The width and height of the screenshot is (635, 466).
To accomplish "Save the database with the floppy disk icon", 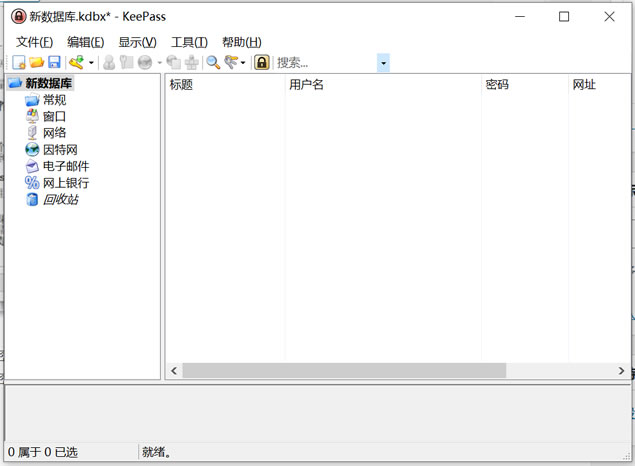I will click(54, 62).
